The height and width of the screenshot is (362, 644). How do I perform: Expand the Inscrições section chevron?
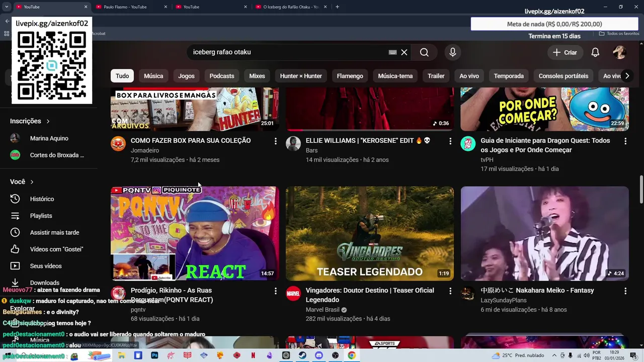coord(48,121)
